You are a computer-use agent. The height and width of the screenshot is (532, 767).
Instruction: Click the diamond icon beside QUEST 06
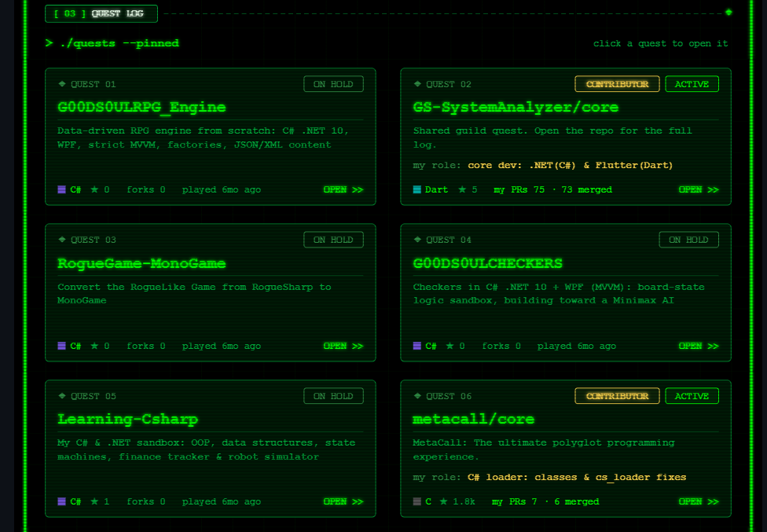click(417, 395)
